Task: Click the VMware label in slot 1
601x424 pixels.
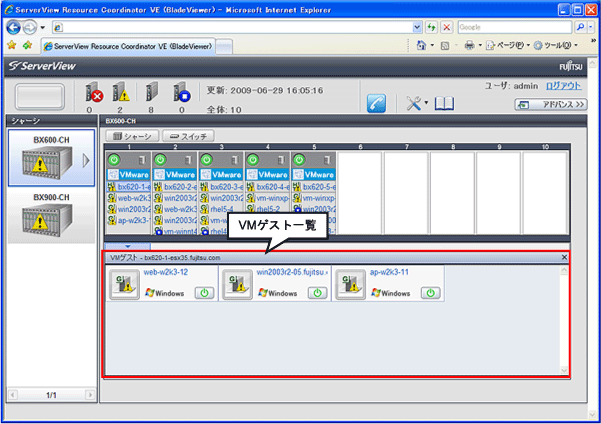Action: 128,175
